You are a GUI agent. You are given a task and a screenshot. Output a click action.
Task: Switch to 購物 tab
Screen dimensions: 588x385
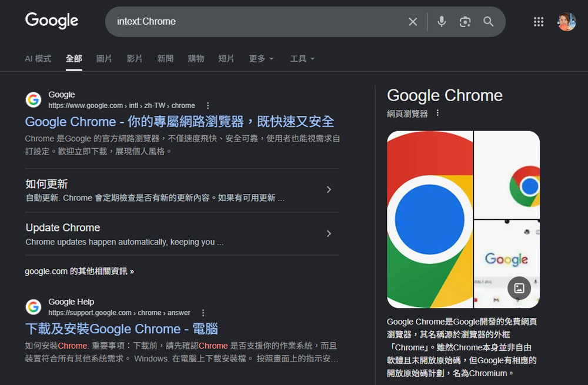(196, 59)
